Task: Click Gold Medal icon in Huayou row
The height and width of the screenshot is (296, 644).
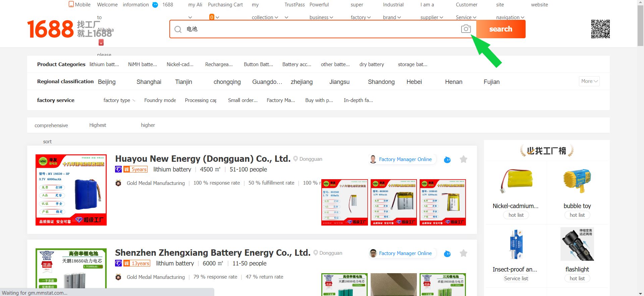Action: (x=118, y=183)
